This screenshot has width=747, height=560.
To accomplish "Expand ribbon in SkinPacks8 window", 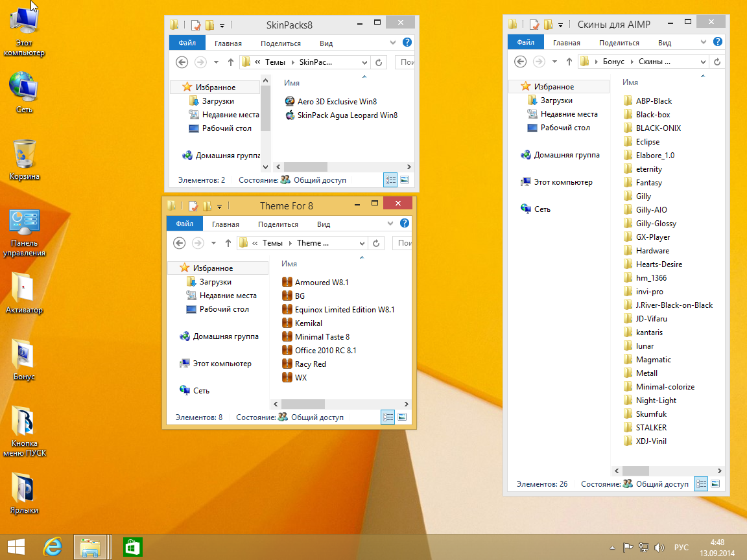I will coord(392,42).
